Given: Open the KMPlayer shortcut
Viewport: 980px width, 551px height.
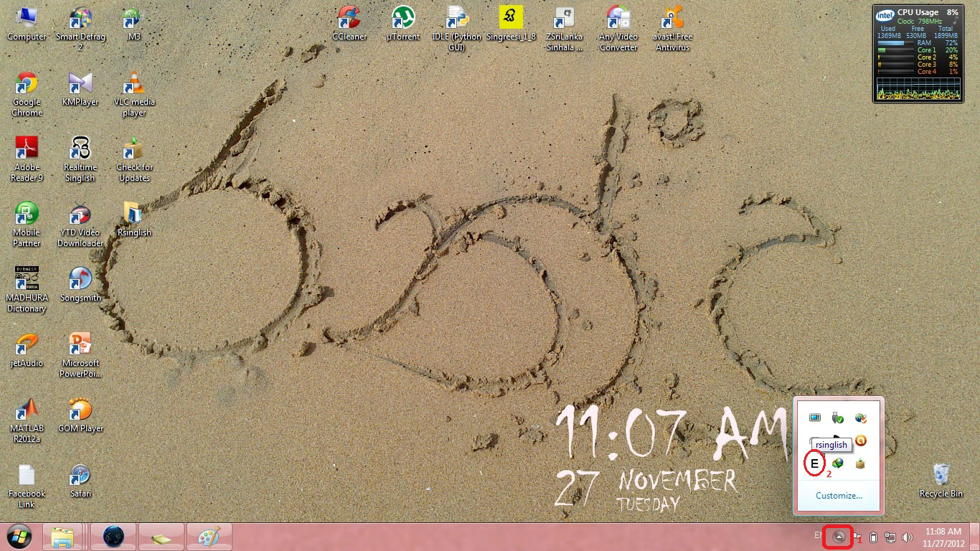Looking at the screenshot, I should pyautogui.click(x=80, y=90).
